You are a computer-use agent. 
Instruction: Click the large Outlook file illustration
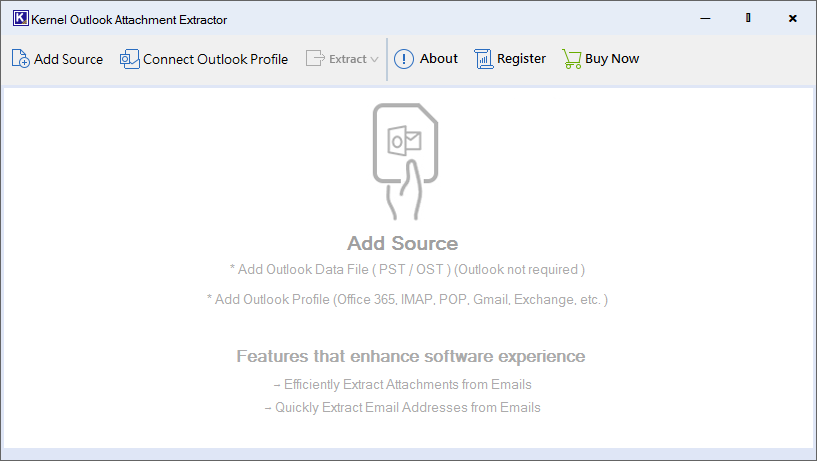pyautogui.click(x=405, y=161)
